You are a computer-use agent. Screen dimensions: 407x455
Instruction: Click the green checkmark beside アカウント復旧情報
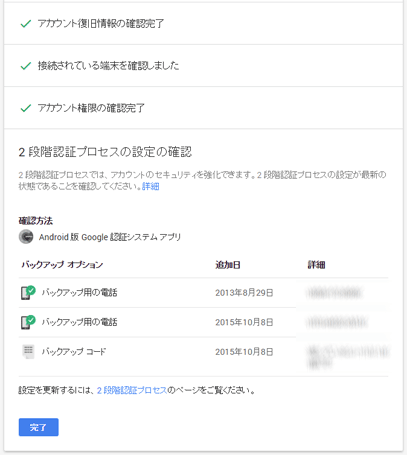(x=26, y=24)
